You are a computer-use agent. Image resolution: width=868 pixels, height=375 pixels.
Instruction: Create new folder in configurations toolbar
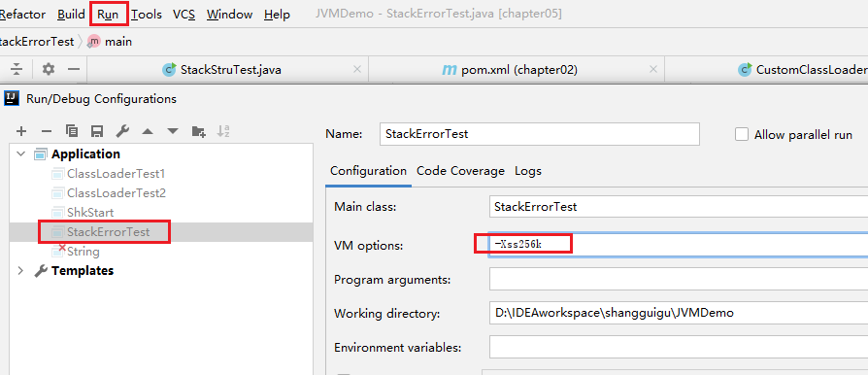(199, 131)
